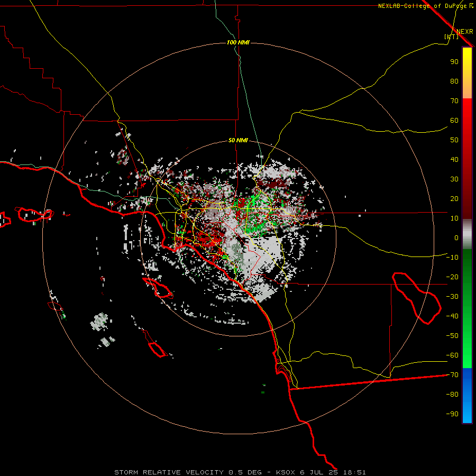Click the 50 NMI range ring label
476x476 pixels.
[238, 140]
